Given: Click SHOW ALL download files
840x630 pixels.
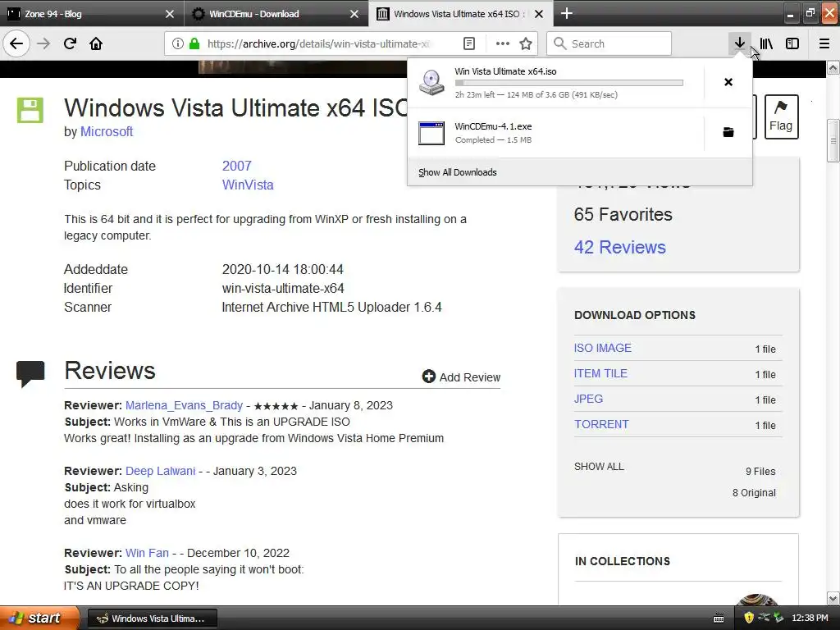Looking at the screenshot, I should click(599, 467).
